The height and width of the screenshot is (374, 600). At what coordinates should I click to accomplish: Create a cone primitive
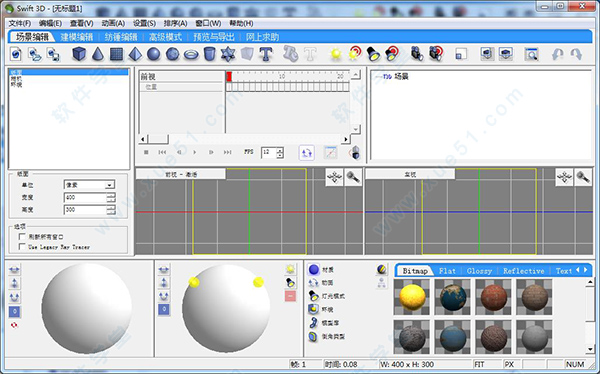(x=98, y=54)
